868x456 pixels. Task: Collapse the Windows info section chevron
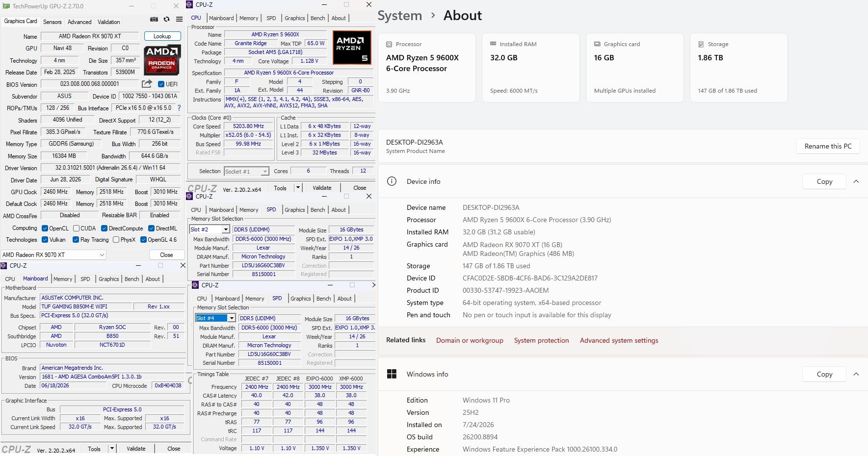coord(856,374)
